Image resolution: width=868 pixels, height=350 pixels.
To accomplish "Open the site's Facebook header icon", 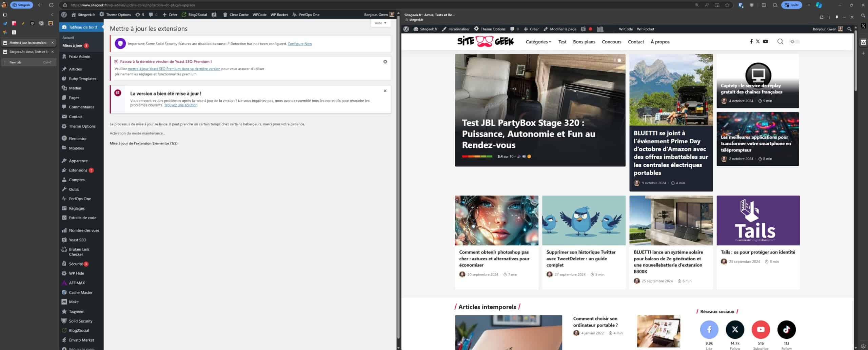I will (x=751, y=42).
